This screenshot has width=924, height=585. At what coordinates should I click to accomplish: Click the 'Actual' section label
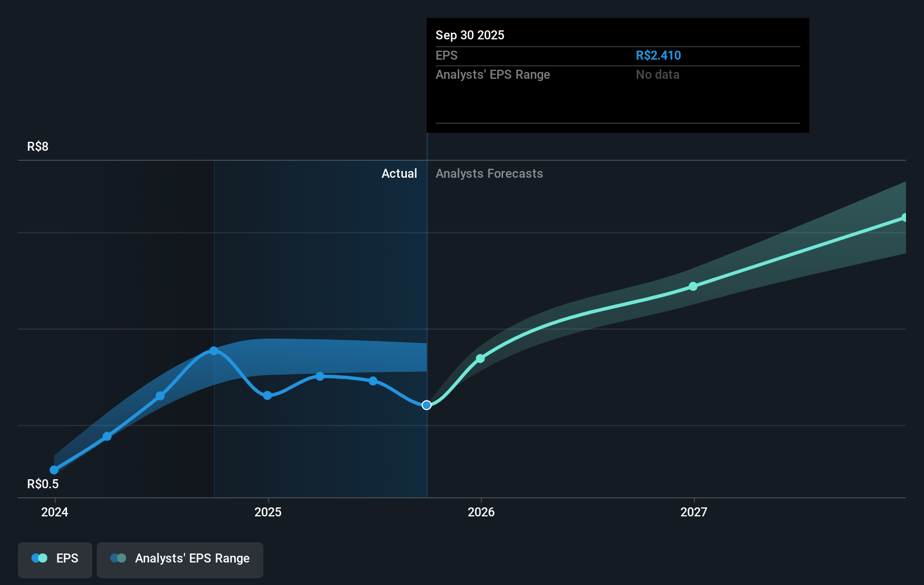pyautogui.click(x=400, y=173)
